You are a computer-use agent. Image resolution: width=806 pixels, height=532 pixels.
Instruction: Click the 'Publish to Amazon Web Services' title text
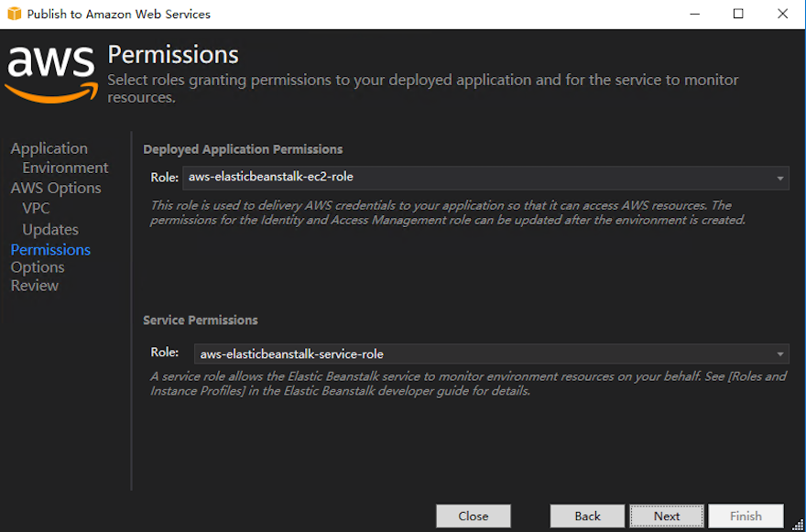point(119,15)
